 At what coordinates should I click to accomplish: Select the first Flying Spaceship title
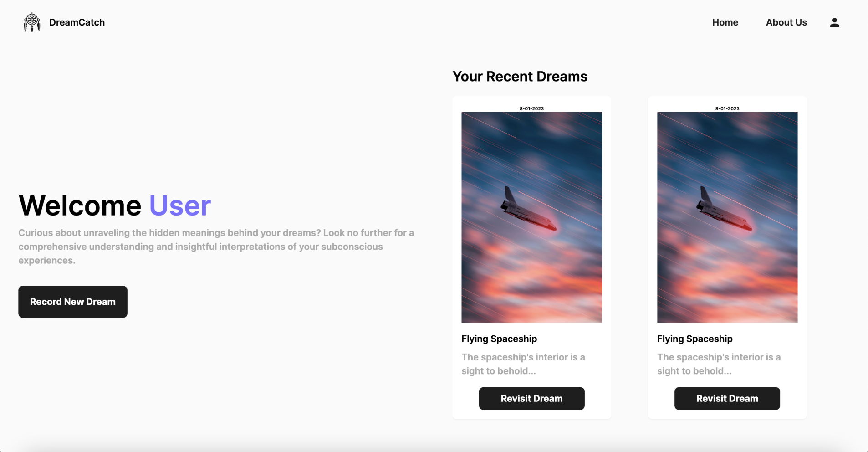coord(499,339)
